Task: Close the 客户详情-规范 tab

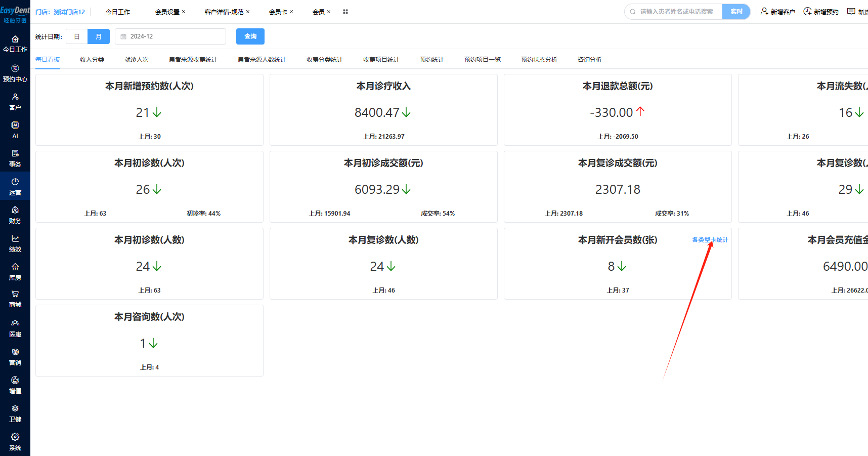Action: pyautogui.click(x=248, y=12)
